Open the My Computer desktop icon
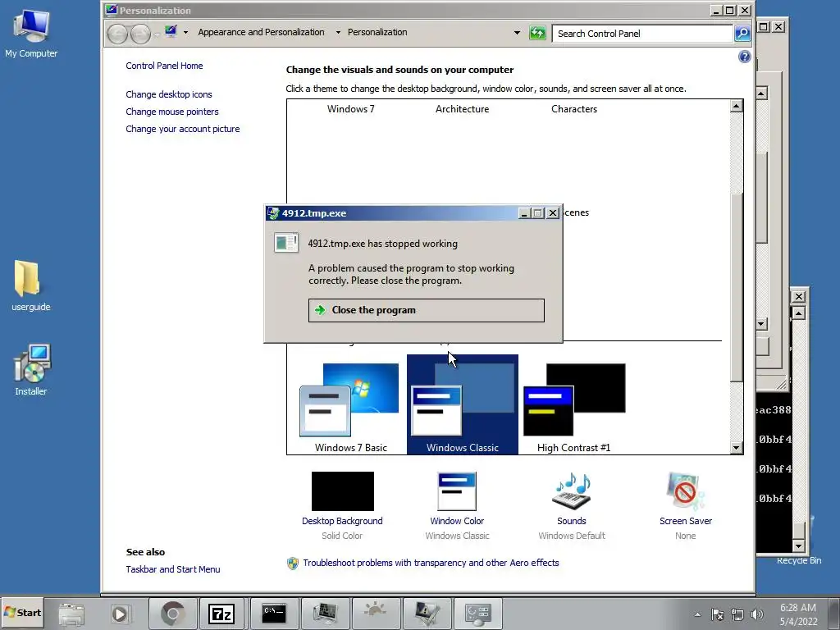The height and width of the screenshot is (630, 840). click(x=31, y=33)
